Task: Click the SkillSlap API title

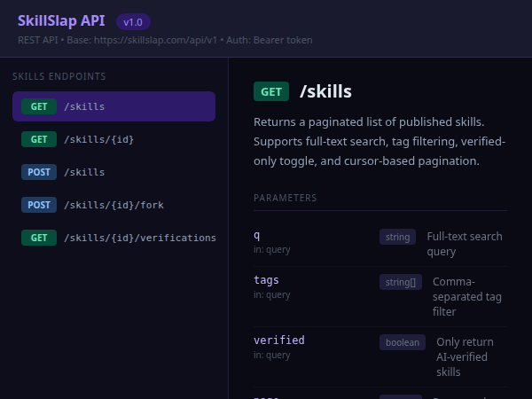Action: tap(61, 20)
